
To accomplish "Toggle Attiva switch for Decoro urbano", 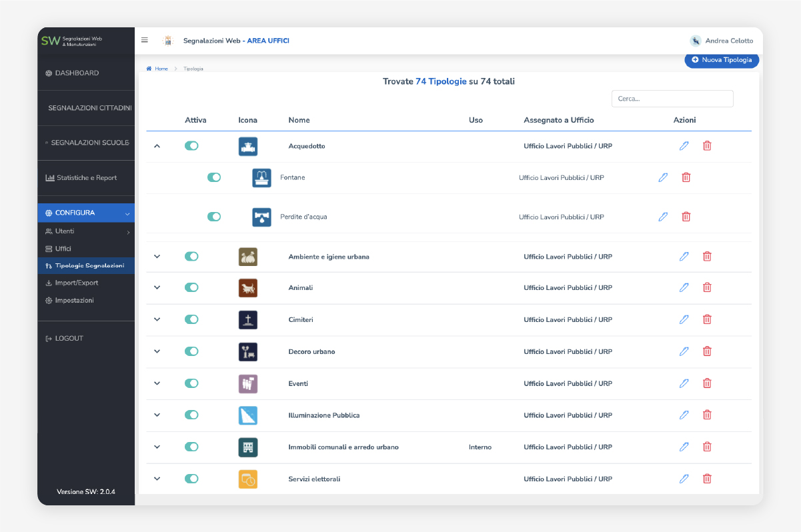I will point(191,351).
